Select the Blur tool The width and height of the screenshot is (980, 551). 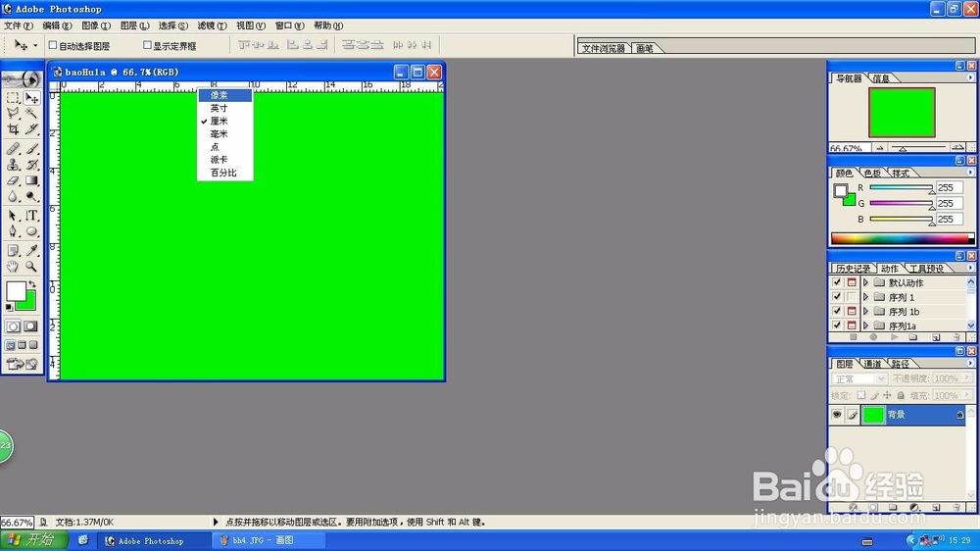point(13,196)
